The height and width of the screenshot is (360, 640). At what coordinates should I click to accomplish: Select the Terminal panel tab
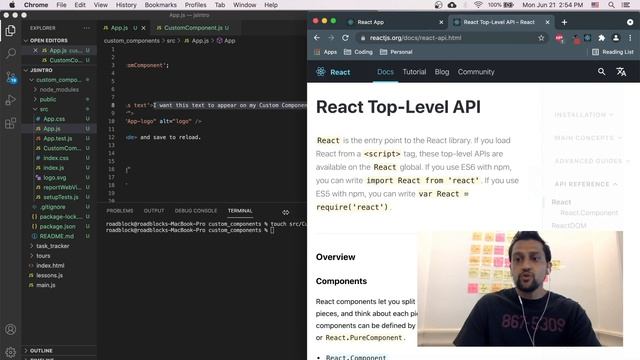point(240,211)
